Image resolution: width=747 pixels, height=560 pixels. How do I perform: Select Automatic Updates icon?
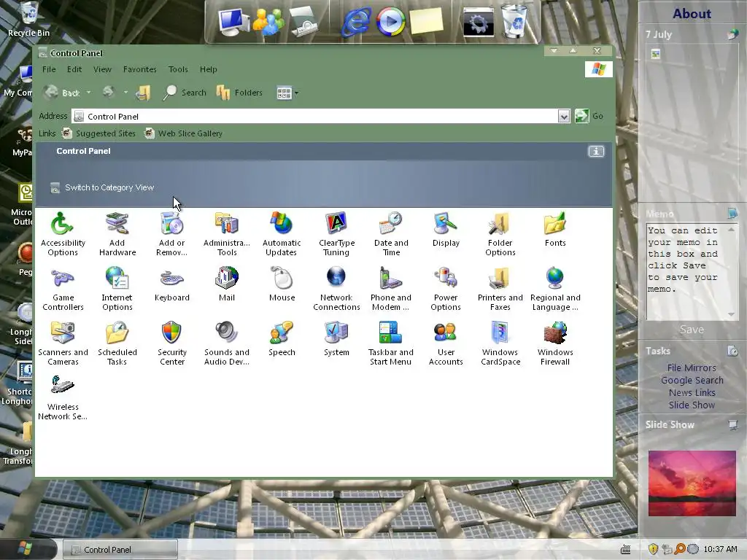282,234
